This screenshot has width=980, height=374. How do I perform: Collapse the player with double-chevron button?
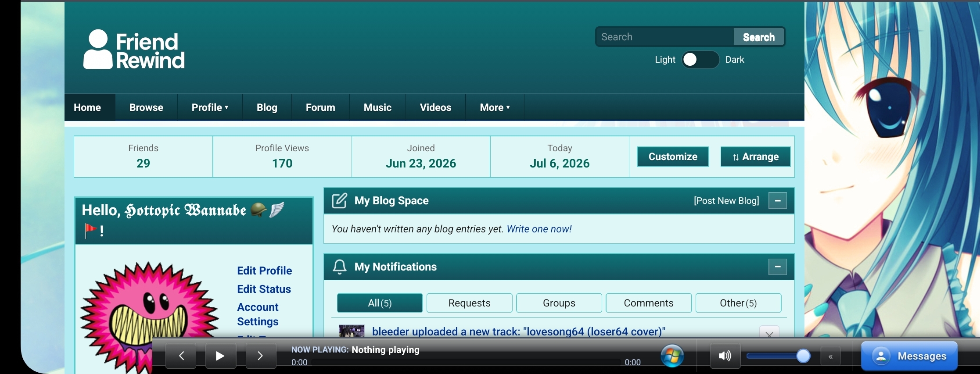pyautogui.click(x=830, y=356)
